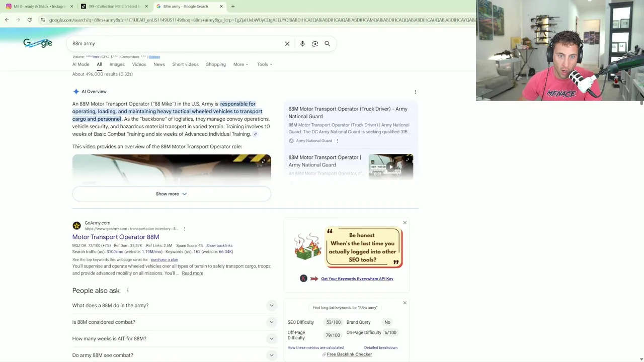This screenshot has width=644, height=362.
Task: Expand 'How many weeks is AIT for 88M?'
Action: point(174,338)
